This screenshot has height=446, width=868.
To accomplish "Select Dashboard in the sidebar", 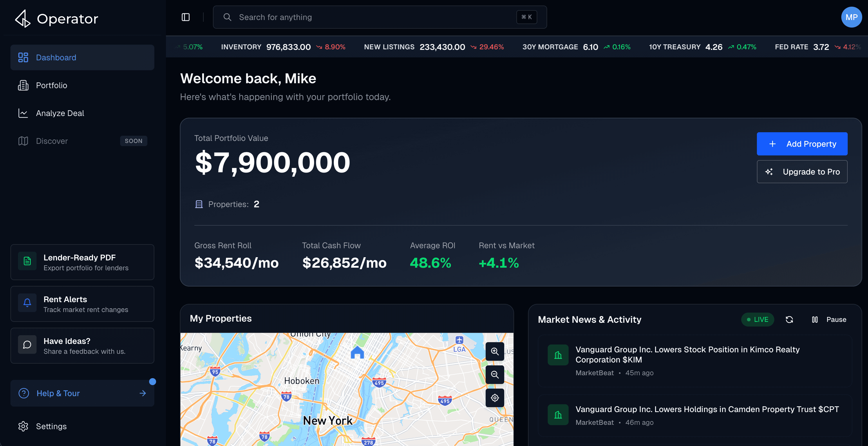I will click(x=56, y=57).
